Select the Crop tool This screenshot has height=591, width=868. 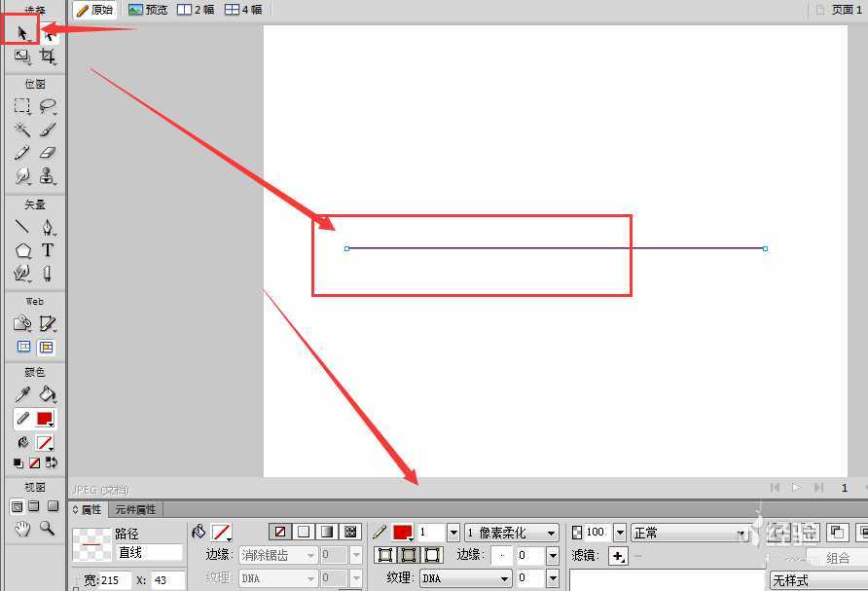tap(47, 57)
